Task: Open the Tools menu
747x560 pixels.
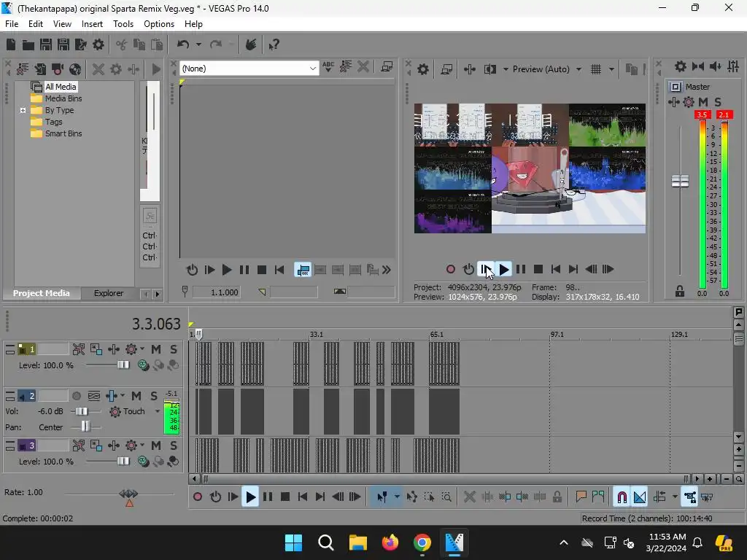Action: (x=123, y=24)
